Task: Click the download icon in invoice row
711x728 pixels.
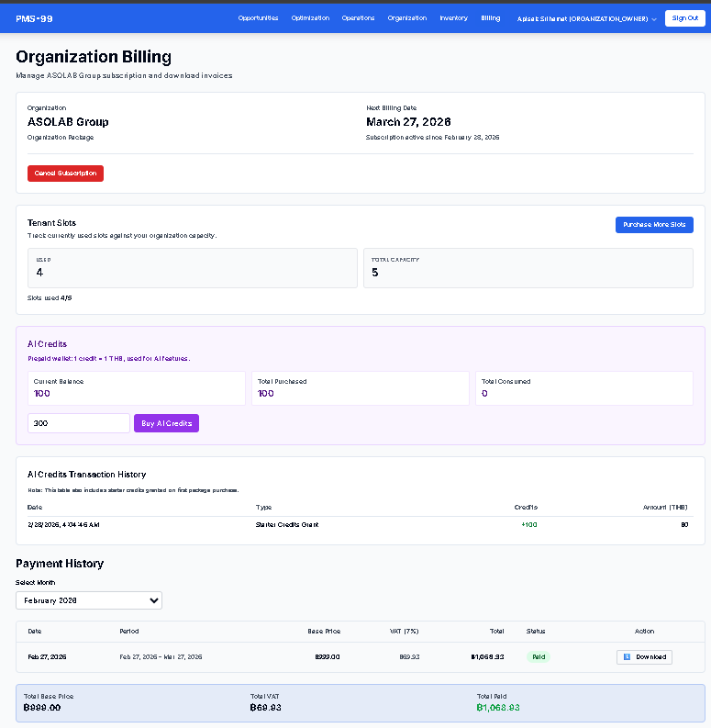Action: pyautogui.click(x=627, y=657)
